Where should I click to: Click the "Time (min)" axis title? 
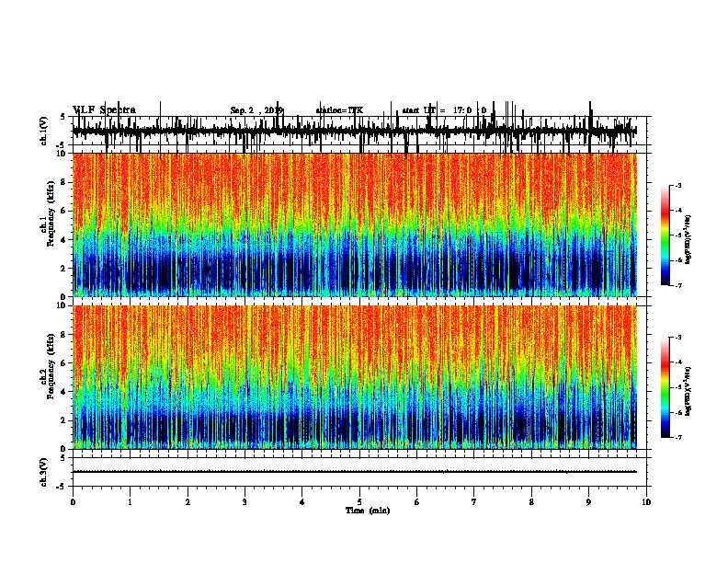[x=368, y=511]
